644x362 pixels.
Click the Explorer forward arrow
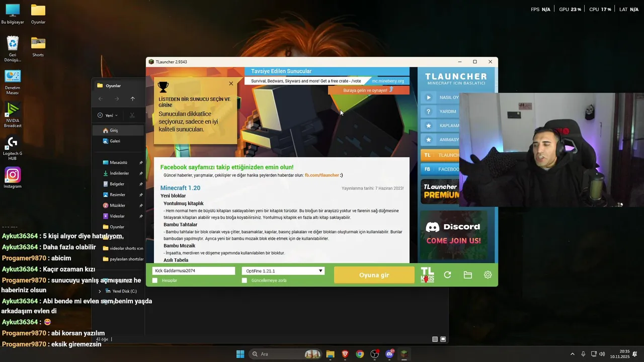[117, 99]
